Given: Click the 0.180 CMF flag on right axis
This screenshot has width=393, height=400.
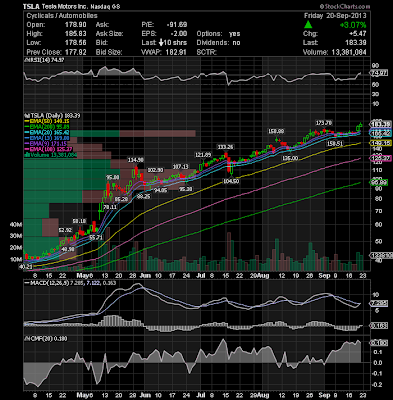Looking at the screenshot, I should [379, 343].
